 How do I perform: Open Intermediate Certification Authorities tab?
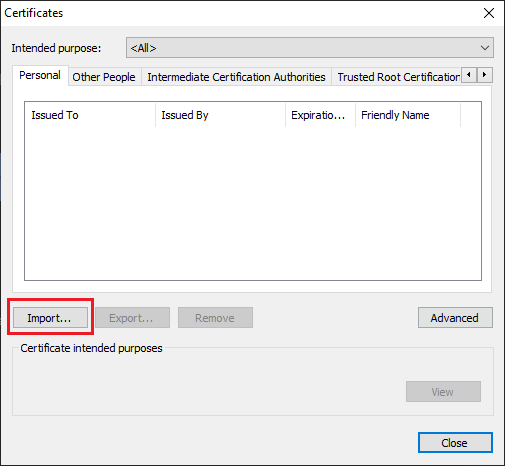[x=236, y=77]
